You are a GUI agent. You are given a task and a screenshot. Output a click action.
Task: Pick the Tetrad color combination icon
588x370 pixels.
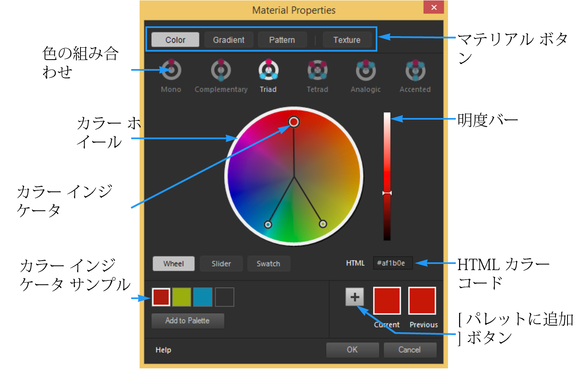317,70
